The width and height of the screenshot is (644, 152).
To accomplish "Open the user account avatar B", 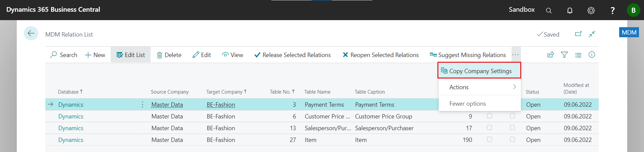I will click(x=633, y=10).
